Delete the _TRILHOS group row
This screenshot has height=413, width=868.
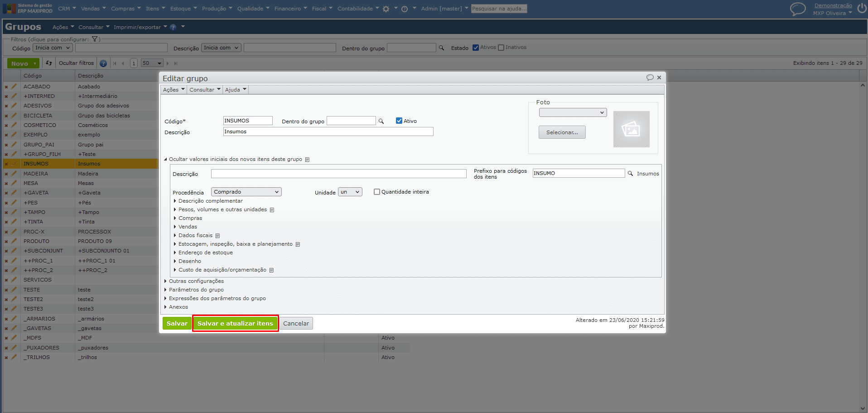[6, 357]
